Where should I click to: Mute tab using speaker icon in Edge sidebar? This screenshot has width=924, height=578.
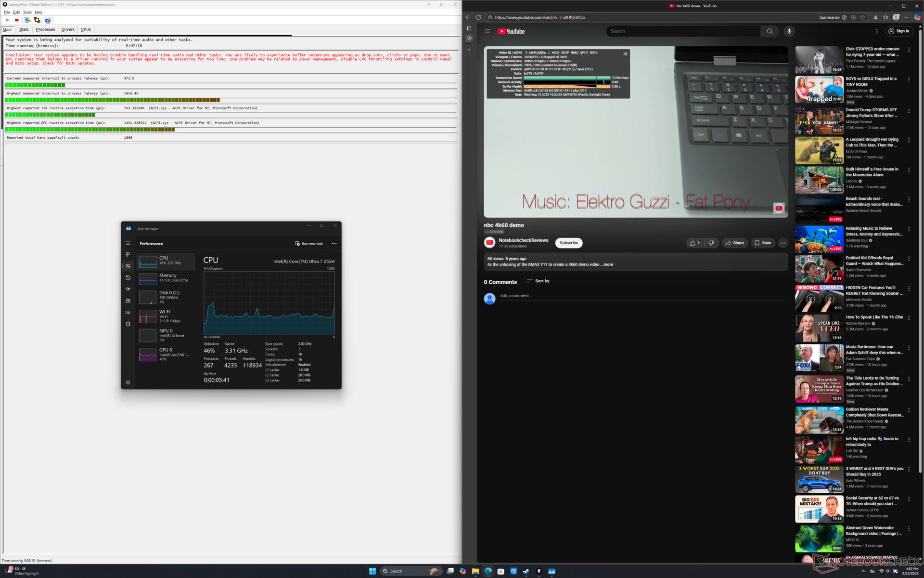[469, 39]
